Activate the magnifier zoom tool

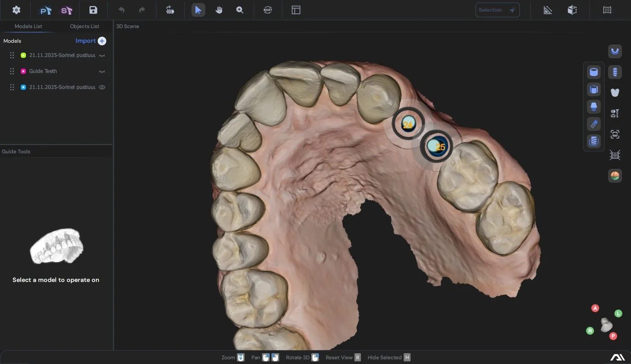240,9
